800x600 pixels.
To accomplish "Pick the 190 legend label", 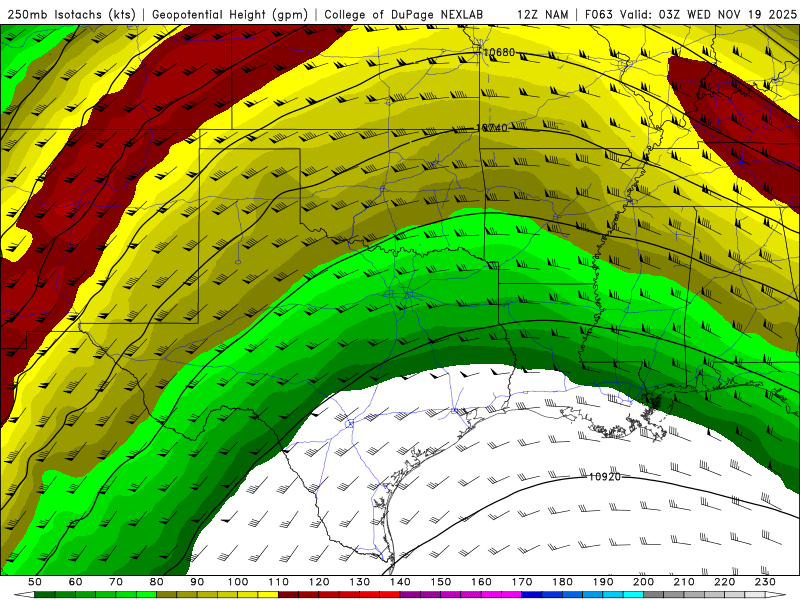I will click(x=603, y=582).
